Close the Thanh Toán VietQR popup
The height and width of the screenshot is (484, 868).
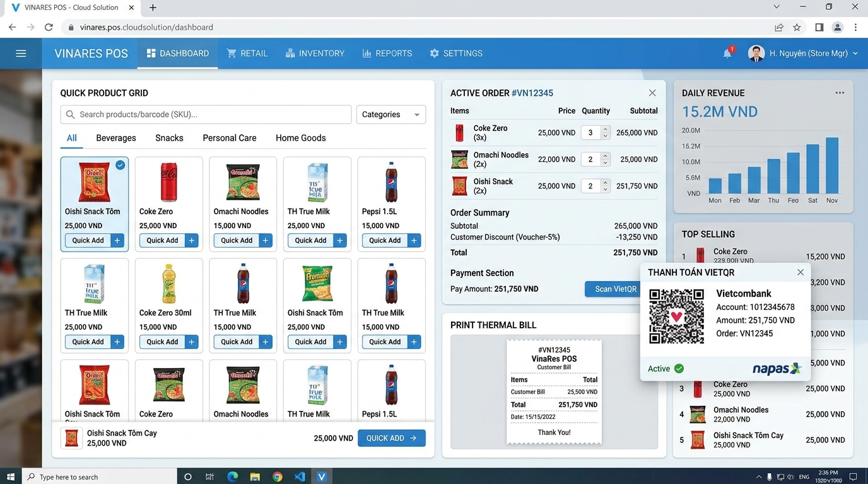801,272
